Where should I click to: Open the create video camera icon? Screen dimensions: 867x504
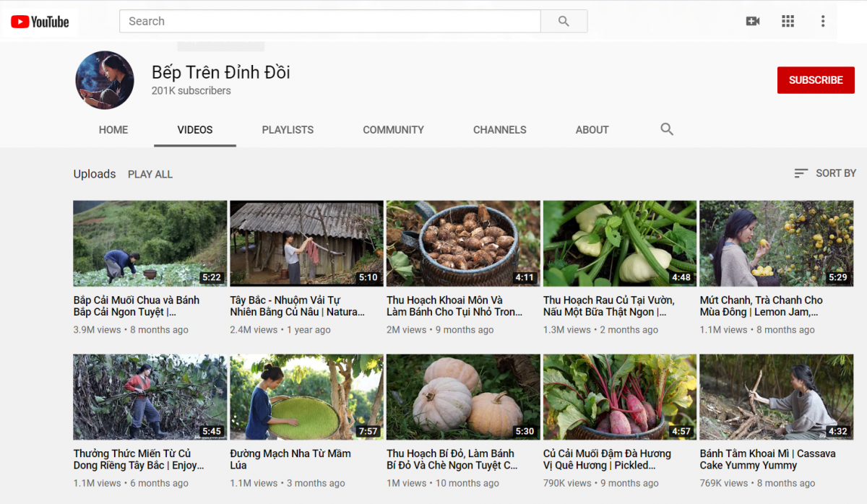(x=752, y=22)
